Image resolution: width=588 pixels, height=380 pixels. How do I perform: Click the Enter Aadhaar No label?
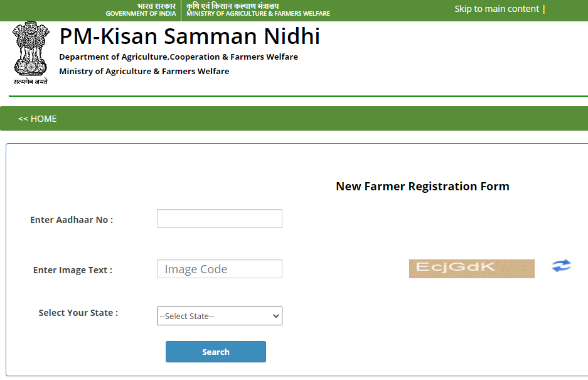(72, 220)
